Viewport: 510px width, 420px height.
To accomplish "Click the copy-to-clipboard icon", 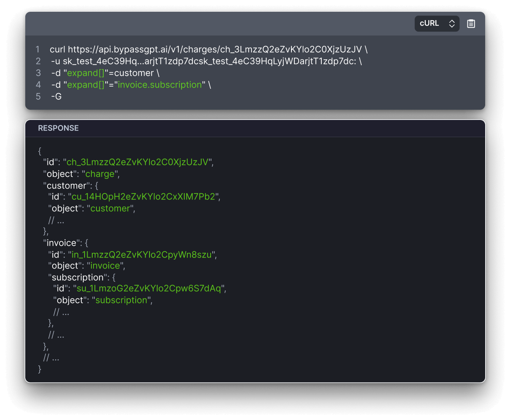I will [x=471, y=24].
